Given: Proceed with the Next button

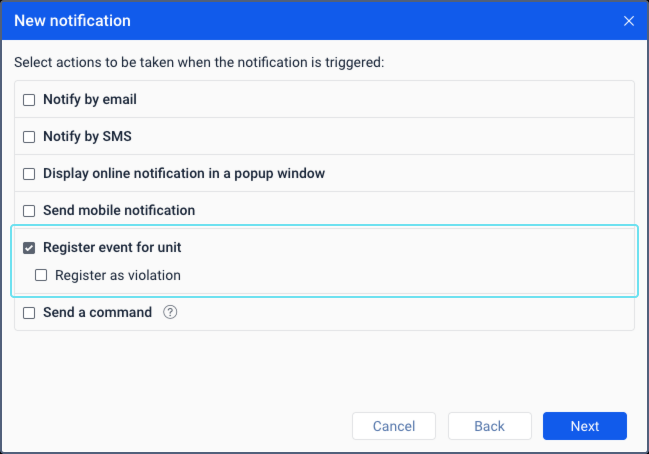Looking at the screenshot, I should pos(584,426).
